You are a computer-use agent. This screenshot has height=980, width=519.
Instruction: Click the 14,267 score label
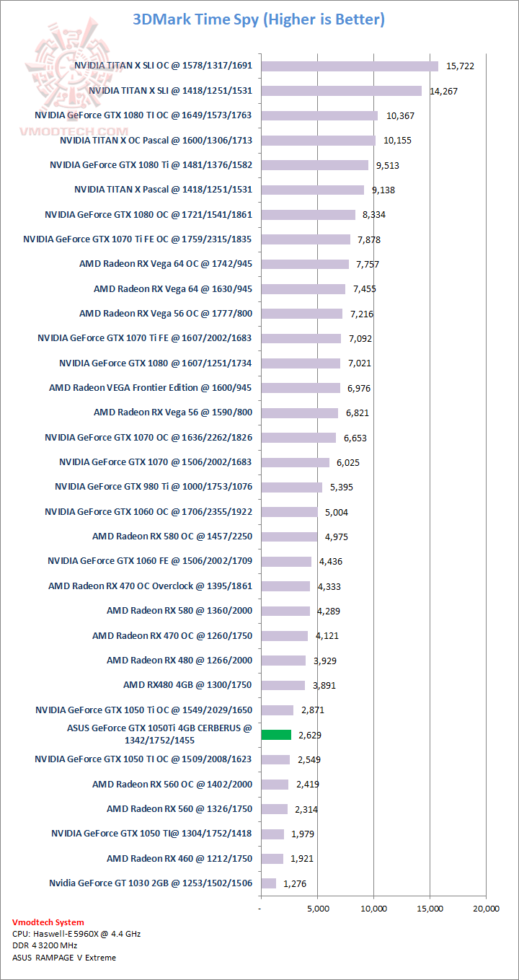tap(443, 92)
